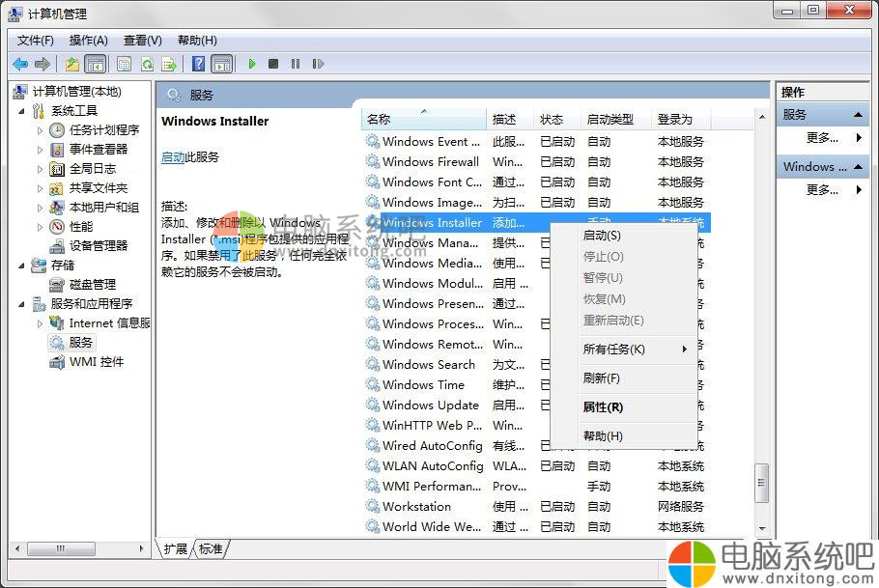The width and height of the screenshot is (879, 588).
Task: Click the Back arrow toolbar icon
Action: 20,64
